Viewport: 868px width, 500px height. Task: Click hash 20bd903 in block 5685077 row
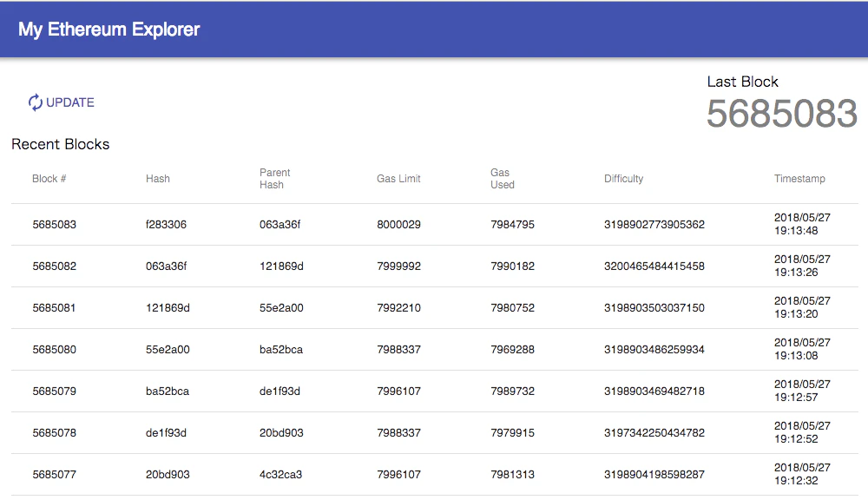[168, 474]
